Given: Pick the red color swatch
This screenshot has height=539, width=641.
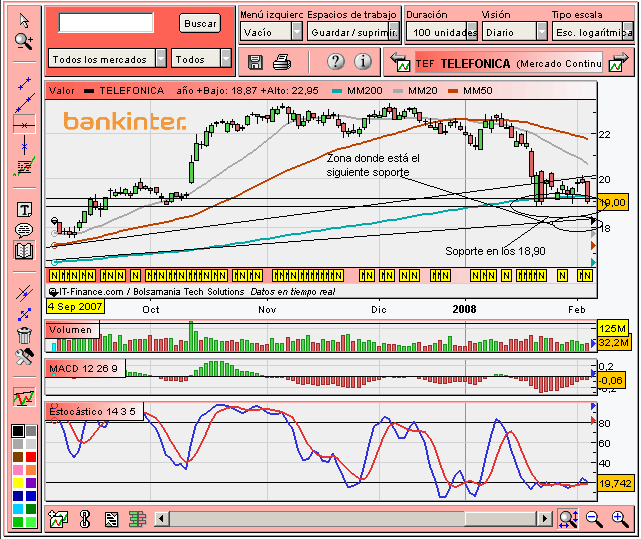Looking at the screenshot, I should click(31, 457).
